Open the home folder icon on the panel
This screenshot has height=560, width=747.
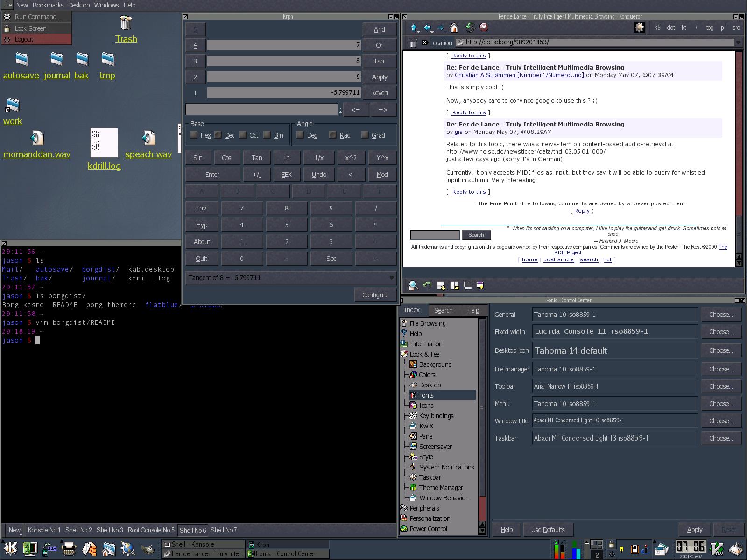[108, 548]
